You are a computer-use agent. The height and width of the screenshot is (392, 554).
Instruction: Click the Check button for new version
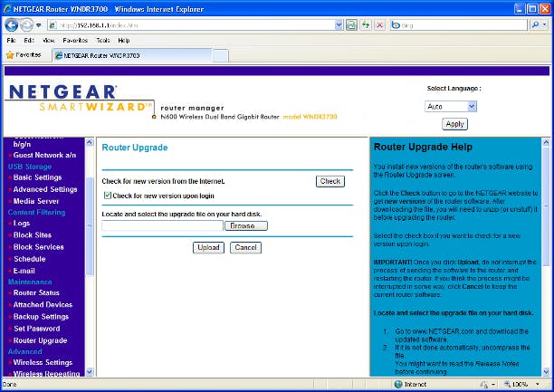click(330, 181)
